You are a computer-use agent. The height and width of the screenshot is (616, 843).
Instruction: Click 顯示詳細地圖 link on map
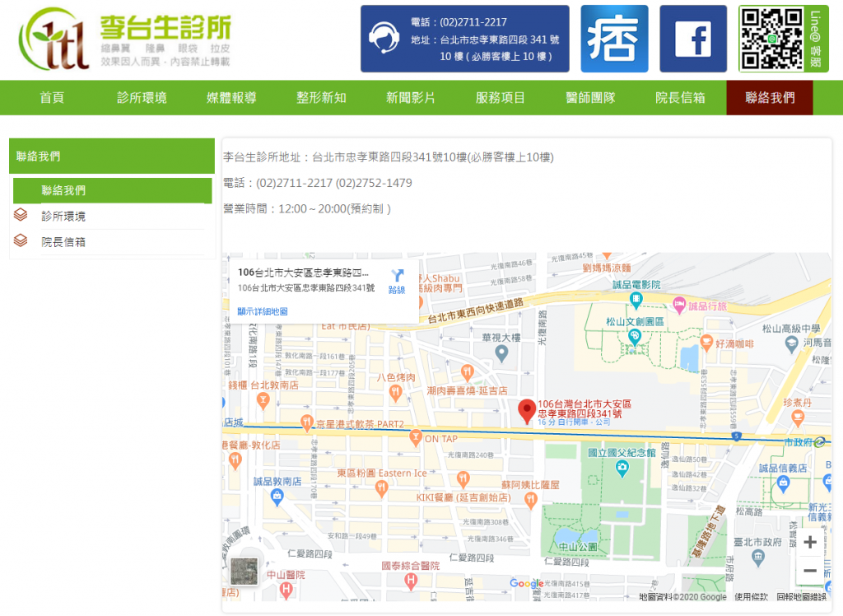coord(263,311)
